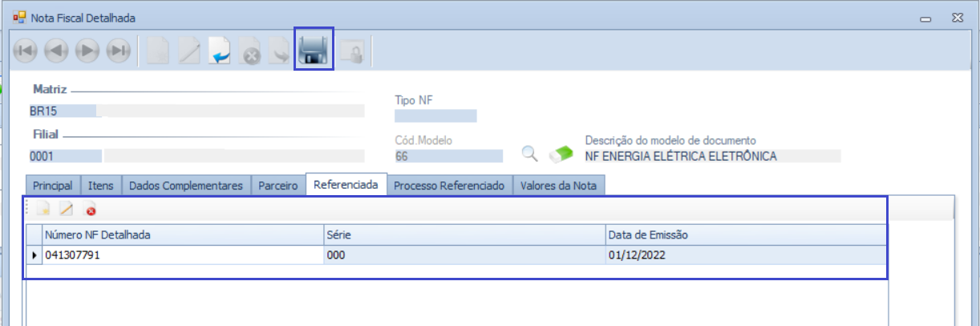Click the grey redo arrow toolbar icon
The image size is (980, 326).
point(281,52)
